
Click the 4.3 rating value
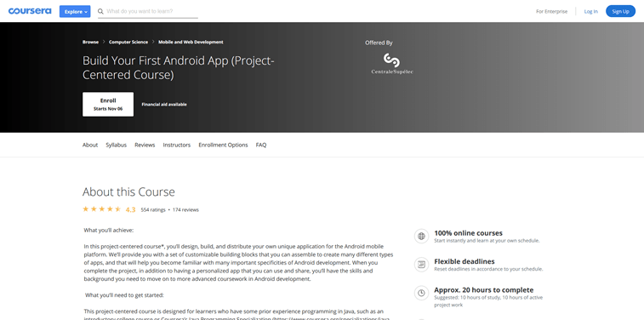point(131,209)
